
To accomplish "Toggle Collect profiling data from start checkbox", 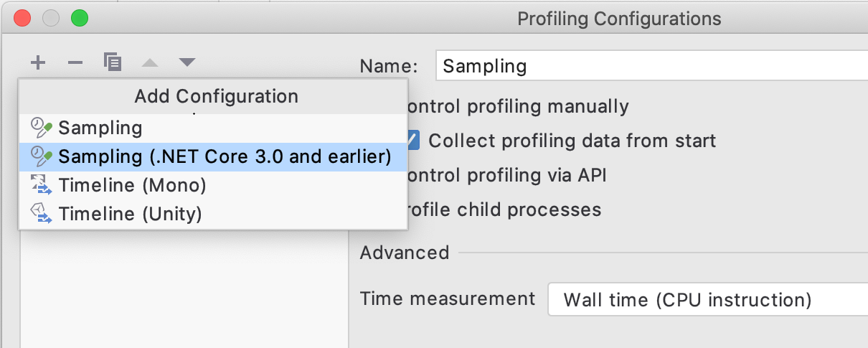I will [x=412, y=140].
